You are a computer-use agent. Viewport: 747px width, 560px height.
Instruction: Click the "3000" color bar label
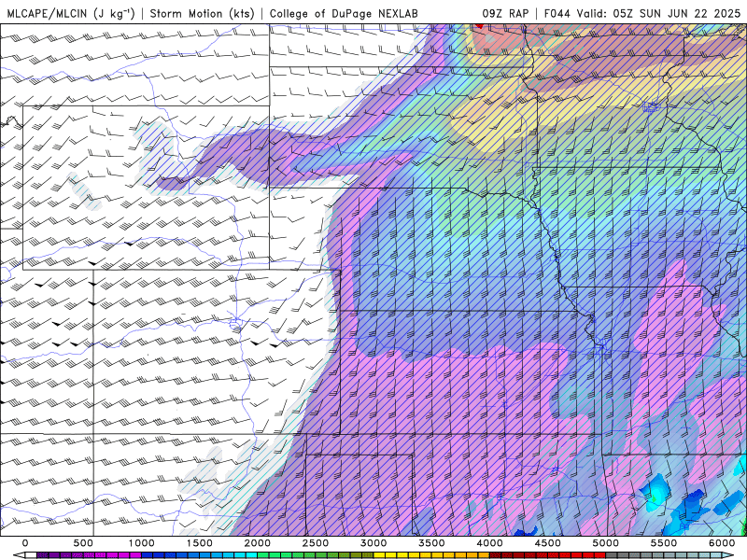374,543
